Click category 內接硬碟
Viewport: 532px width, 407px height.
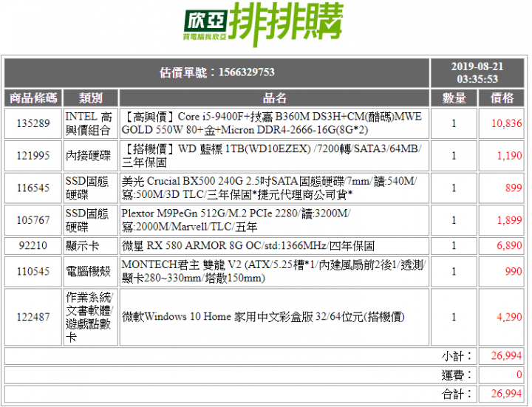[88, 156]
